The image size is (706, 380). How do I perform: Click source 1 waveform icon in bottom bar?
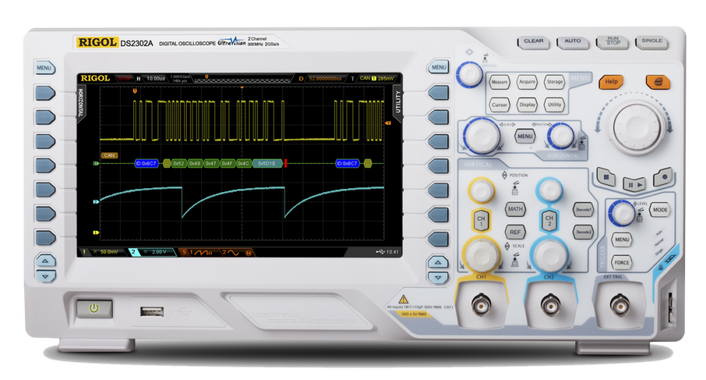tap(201, 253)
